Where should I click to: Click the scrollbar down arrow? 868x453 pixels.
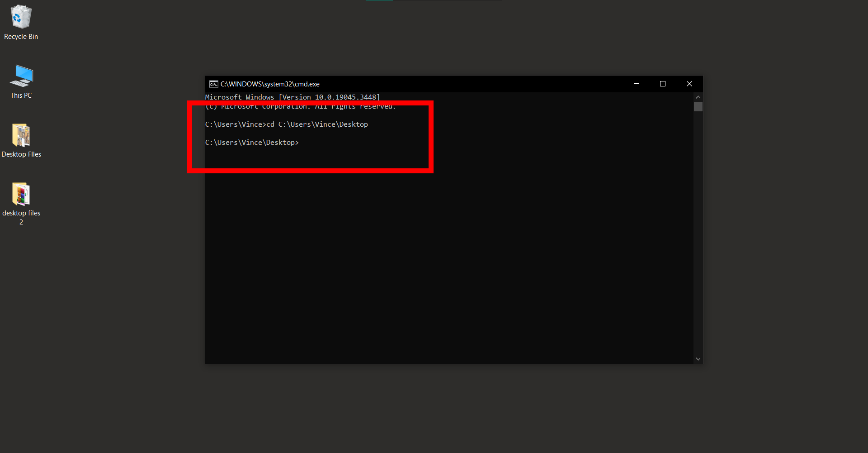[698, 358]
